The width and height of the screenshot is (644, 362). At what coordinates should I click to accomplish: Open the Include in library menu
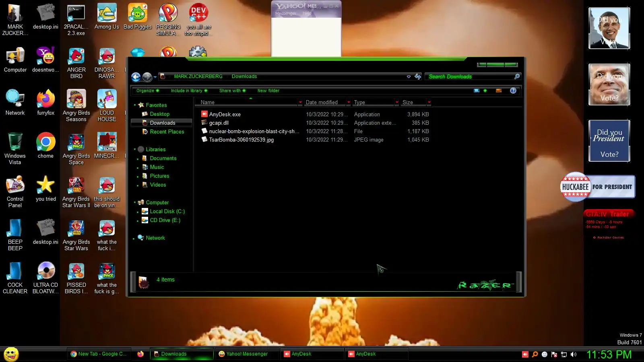pos(189,90)
